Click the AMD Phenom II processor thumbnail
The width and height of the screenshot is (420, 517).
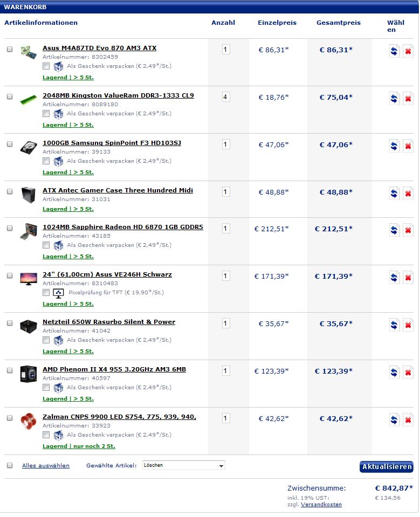[29, 373]
